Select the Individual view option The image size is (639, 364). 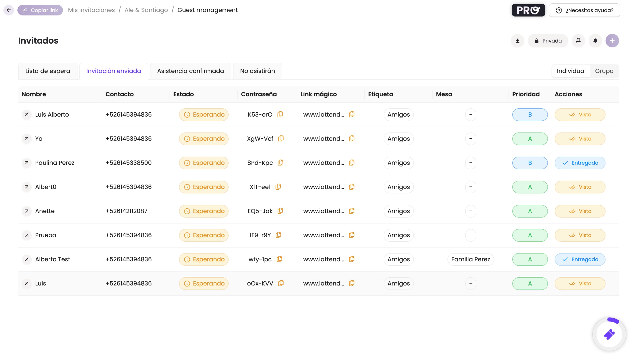[571, 71]
